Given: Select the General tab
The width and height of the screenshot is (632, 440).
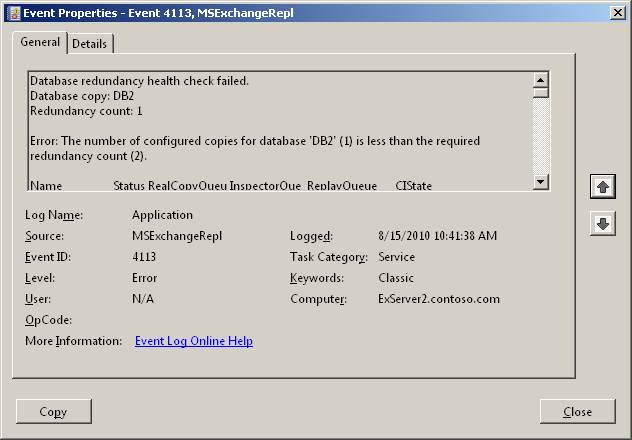Looking at the screenshot, I should pyautogui.click(x=40, y=43).
